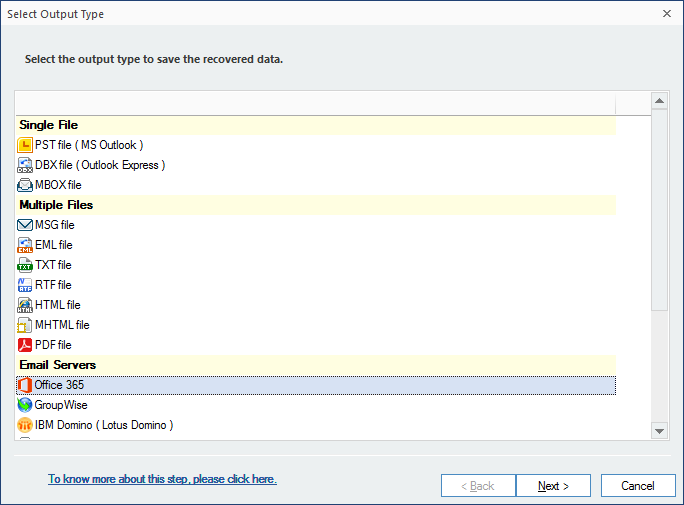The width and height of the screenshot is (684, 505).
Task: Click the MSG file envelope icon
Action: [25, 225]
